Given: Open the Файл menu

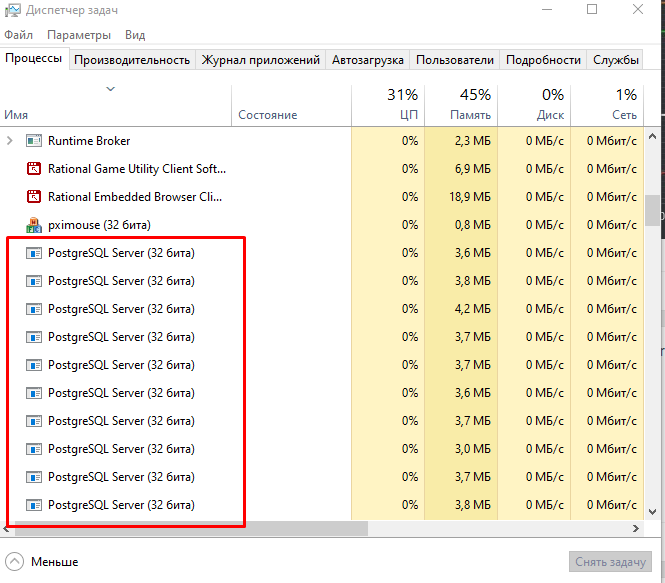Looking at the screenshot, I should [x=18, y=35].
